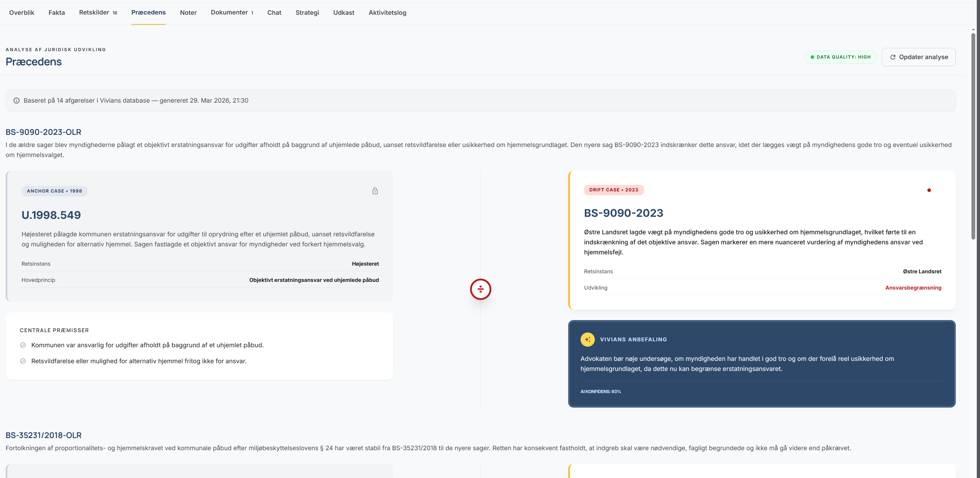Viewport: 980px width, 478px height.
Task: Click the checkmark beside the kommunen ansvarlig premise
Action: (23, 345)
